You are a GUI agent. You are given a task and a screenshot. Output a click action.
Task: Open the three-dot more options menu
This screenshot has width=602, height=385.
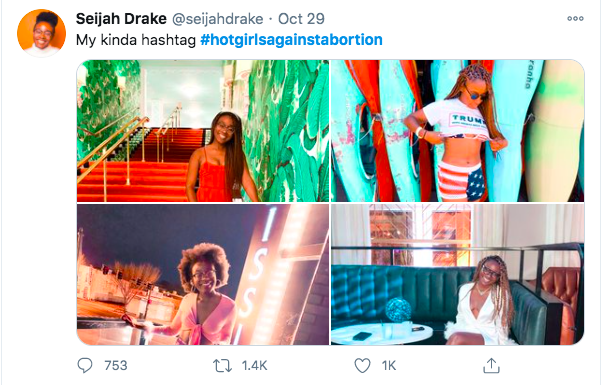(575, 18)
